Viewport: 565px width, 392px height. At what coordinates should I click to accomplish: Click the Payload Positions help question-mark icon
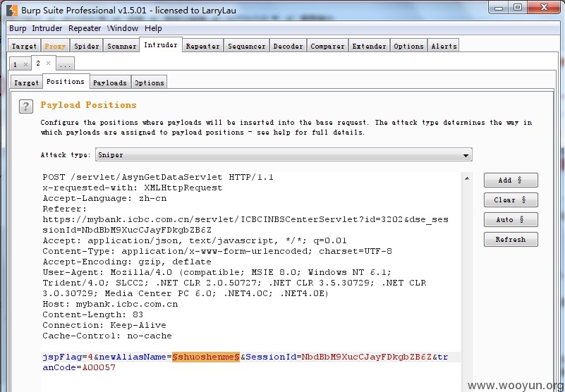(26, 106)
